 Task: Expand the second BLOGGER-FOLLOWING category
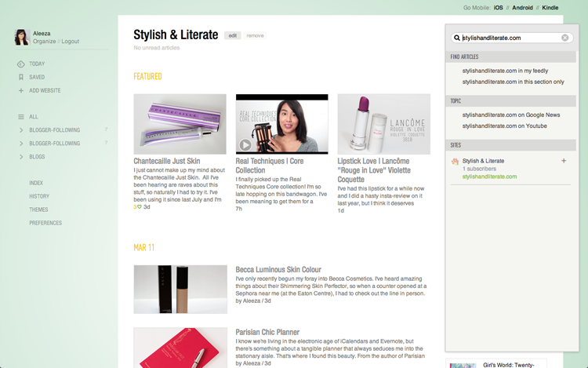pyautogui.click(x=21, y=144)
